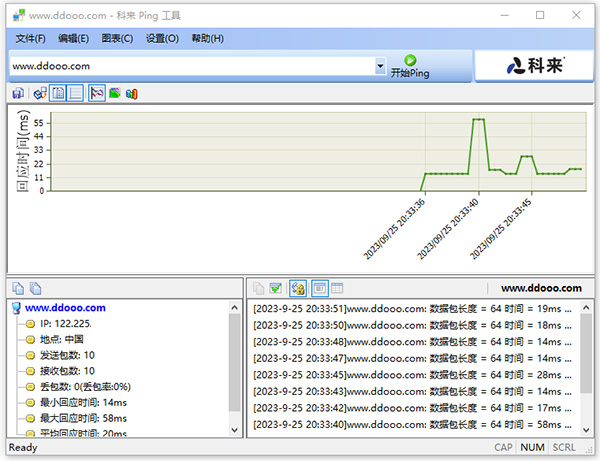
Task: Click the green Start Ping play icon
Action: click(410, 60)
